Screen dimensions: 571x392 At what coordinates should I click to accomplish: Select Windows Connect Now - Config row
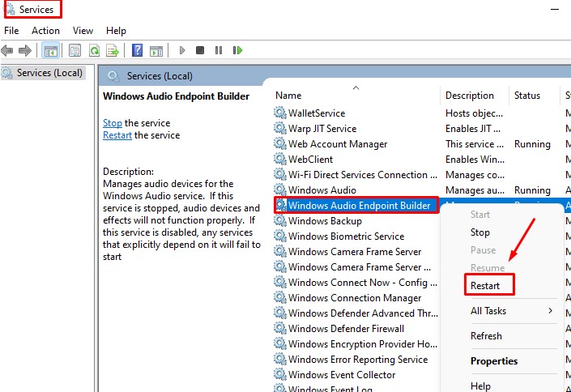356,283
